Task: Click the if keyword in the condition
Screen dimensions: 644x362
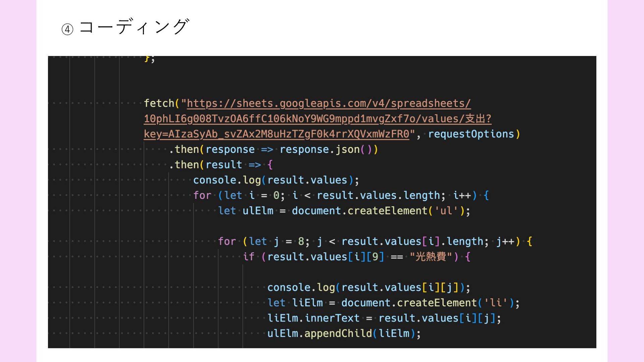Action: click(x=248, y=257)
